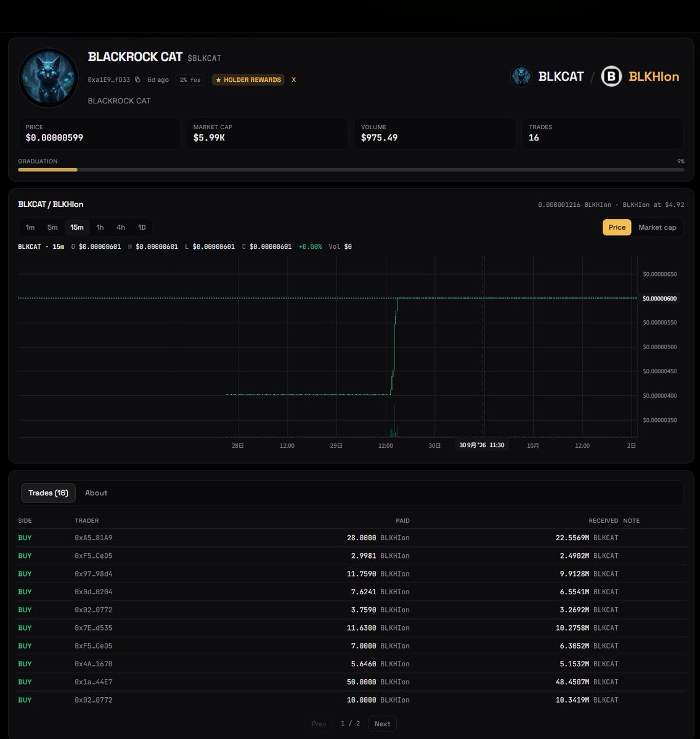The height and width of the screenshot is (739, 700).
Task: Switch chart to Market cap view
Action: 657,227
